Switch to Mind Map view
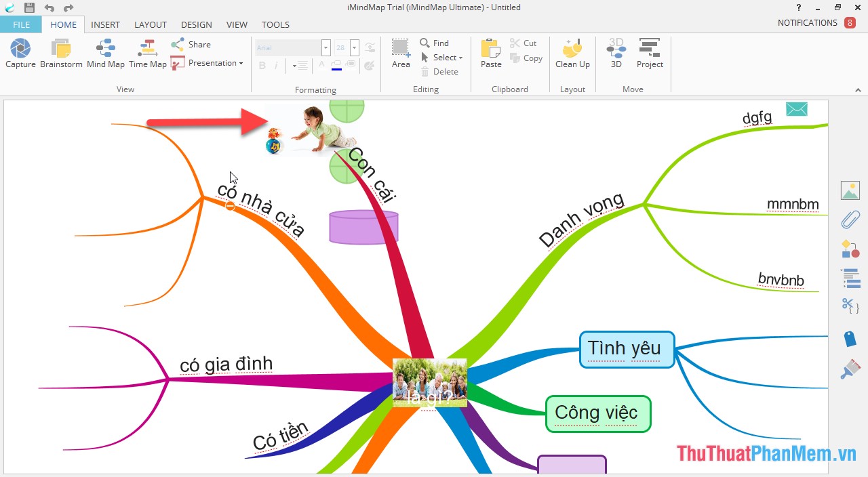Image resolution: width=868 pixels, height=477 pixels. point(106,53)
